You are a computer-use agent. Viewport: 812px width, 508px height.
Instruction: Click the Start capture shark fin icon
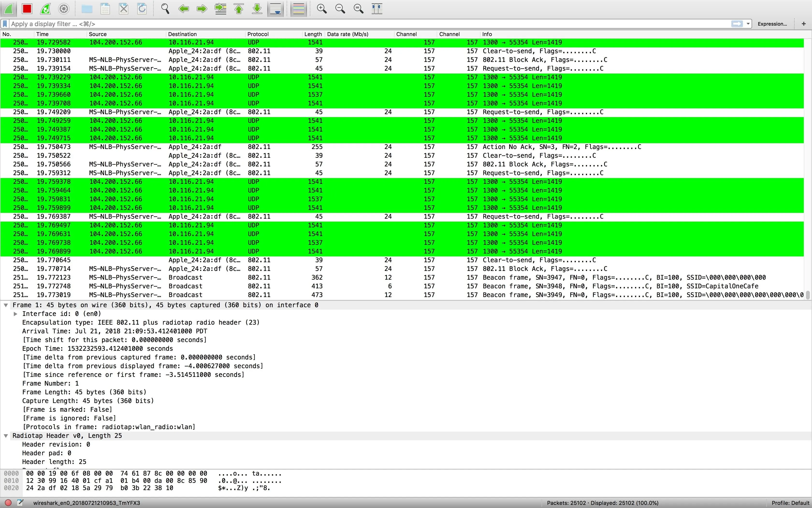(x=9, y=9)
